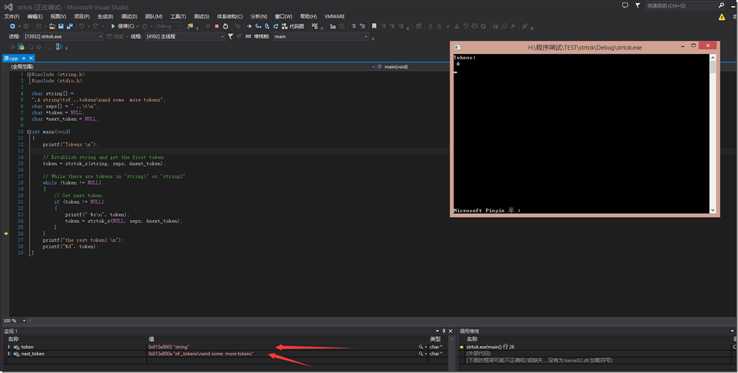Select the next_token value cell in Watch
The image size is (738, 373).
click(x=282, y=354)
